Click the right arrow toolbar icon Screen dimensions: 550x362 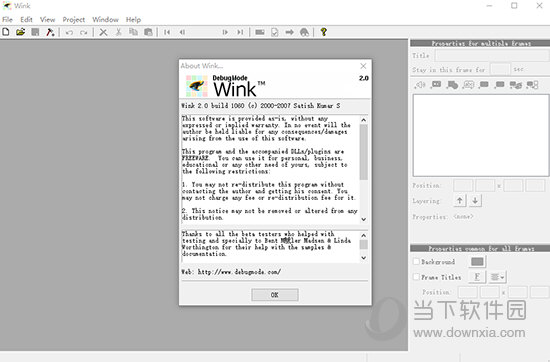289,32
